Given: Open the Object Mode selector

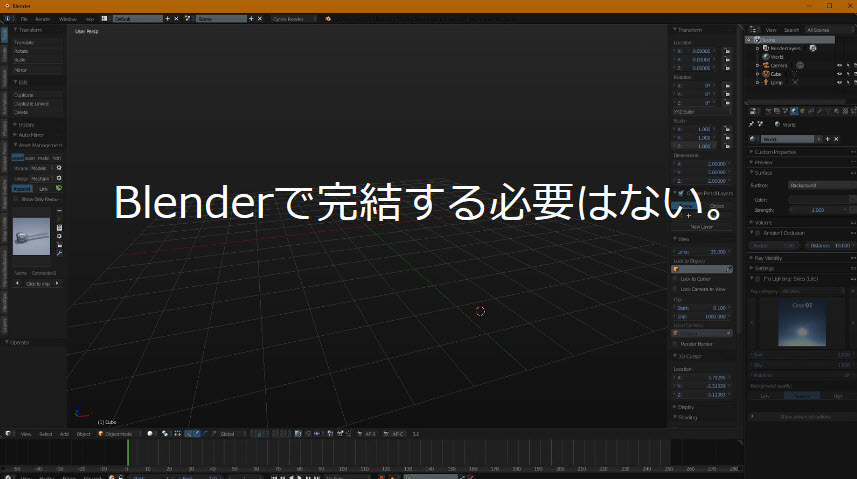Looking at the screenshot, I should tap(119, 434).
